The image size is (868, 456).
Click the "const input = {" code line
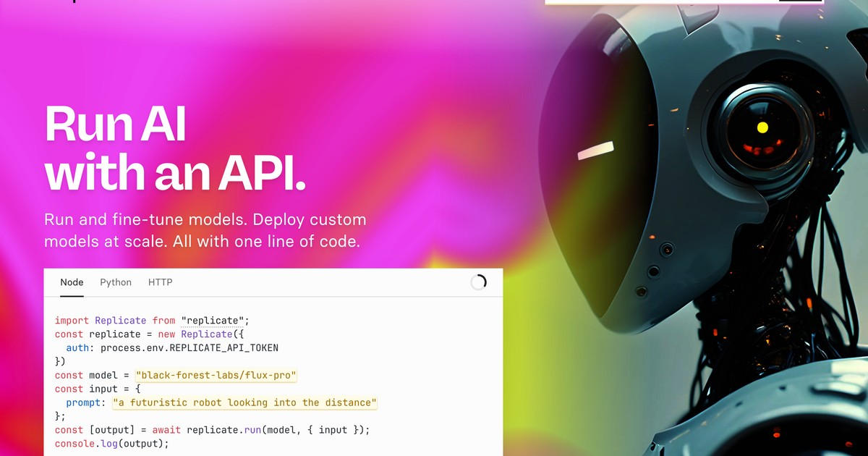tap(98, 389)
